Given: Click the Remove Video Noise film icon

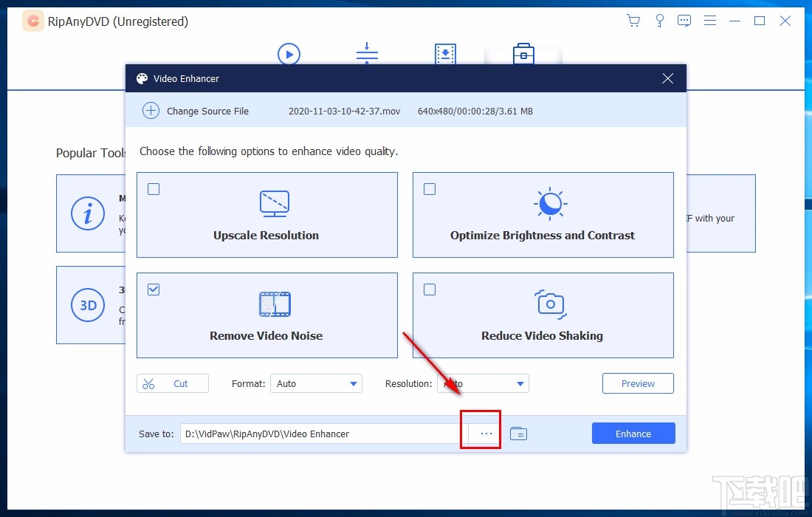Looking at the screenshot, I should 275,304.
